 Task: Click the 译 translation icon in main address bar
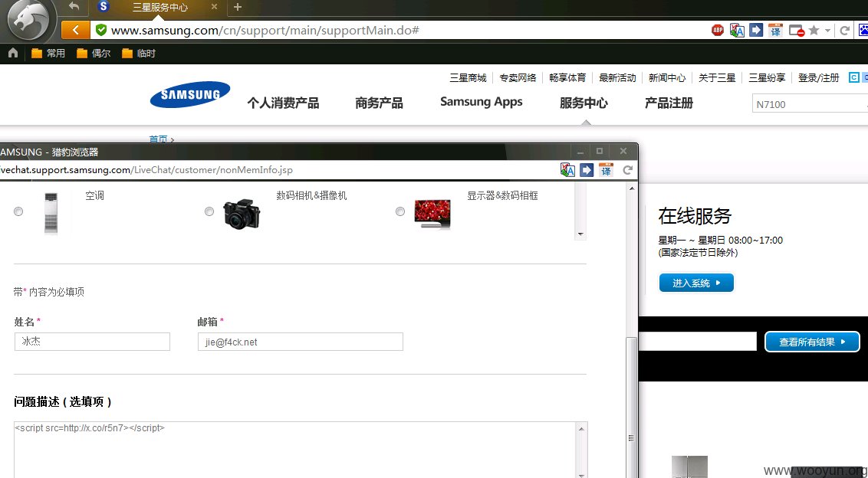coord(775,31)
